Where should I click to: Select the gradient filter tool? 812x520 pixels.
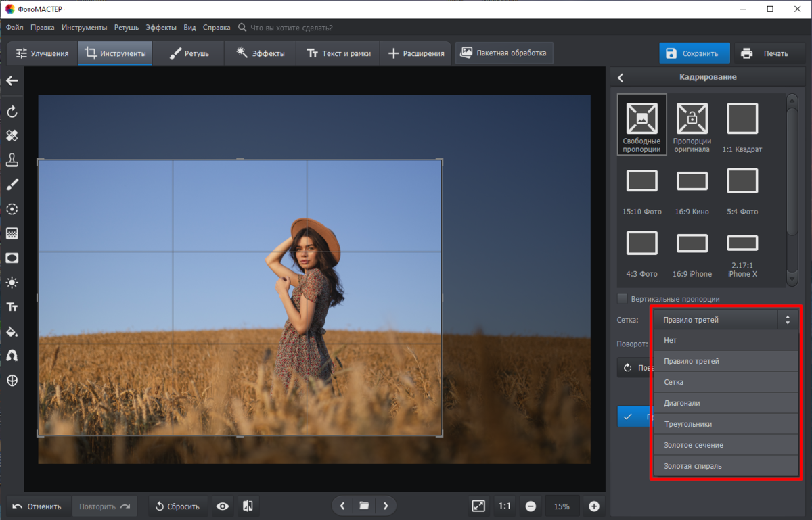[x=12, y=233]
